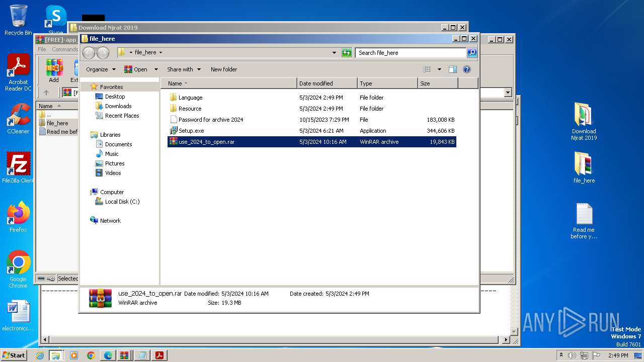Expand the file_here breadcrumb arrow
The image size is (644, 362).
[160, 52]
